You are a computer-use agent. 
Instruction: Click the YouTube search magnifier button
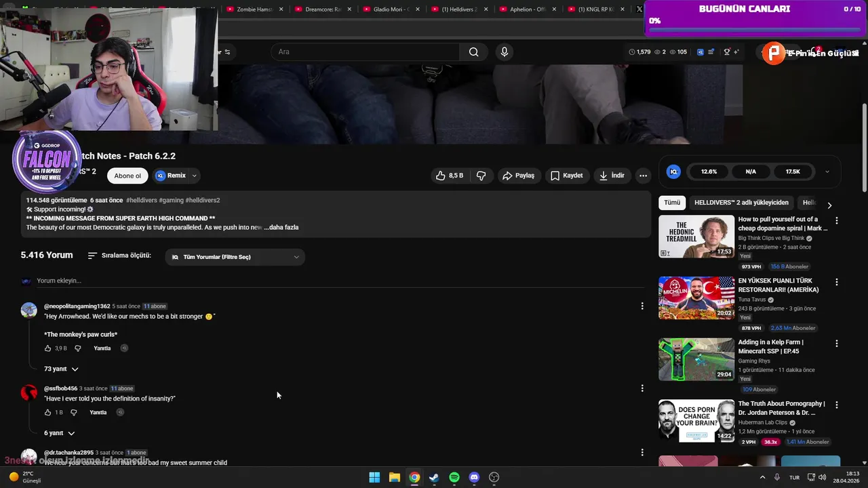473,52
